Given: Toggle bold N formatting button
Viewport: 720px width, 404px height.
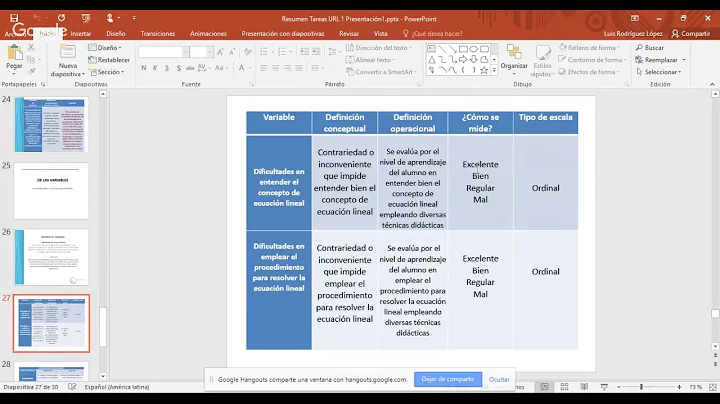Looking at the screenshot, I should pos(144,68).
